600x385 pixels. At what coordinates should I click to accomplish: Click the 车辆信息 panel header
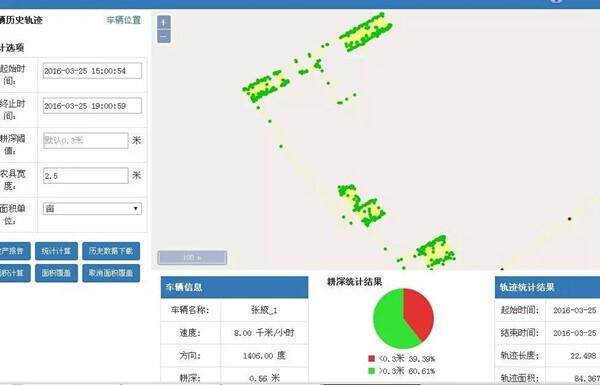[234, 287]
